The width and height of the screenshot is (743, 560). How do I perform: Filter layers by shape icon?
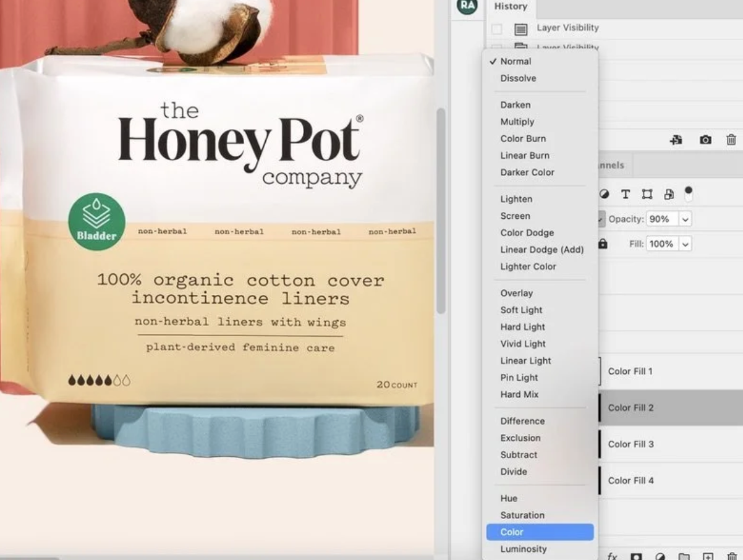(647, 194)
